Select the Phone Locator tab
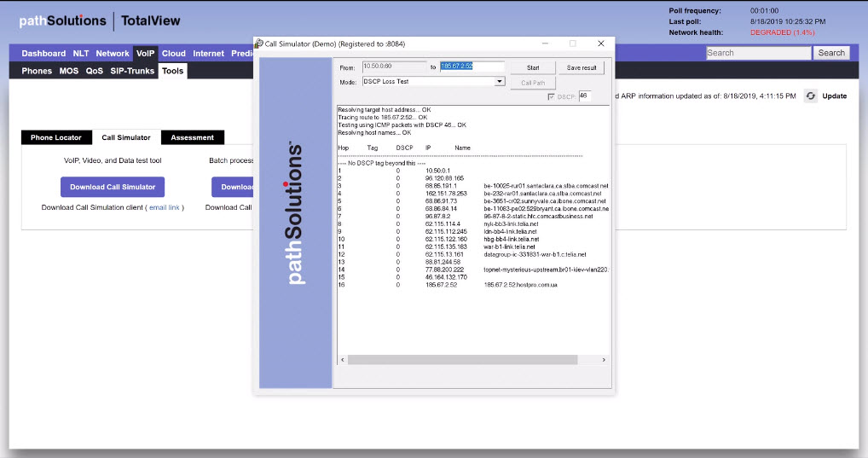 (x=56, y=137)
